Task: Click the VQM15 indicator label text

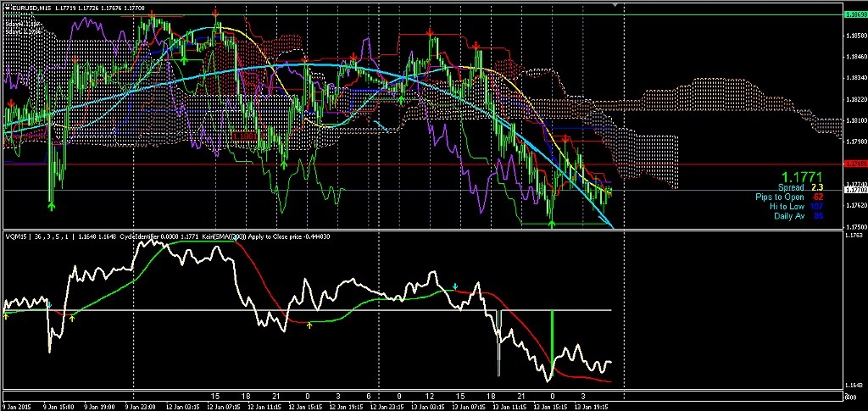Action: tap(19, 237)
